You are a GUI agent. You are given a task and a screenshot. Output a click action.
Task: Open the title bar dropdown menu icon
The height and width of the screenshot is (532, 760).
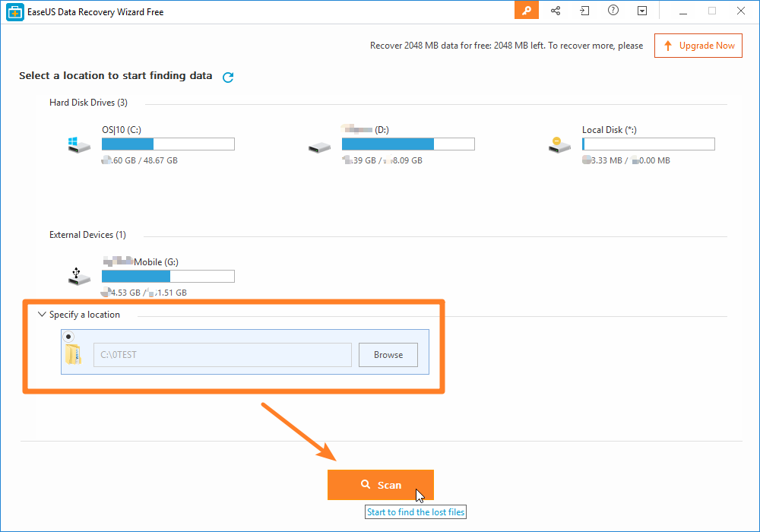tap(642, 11)
